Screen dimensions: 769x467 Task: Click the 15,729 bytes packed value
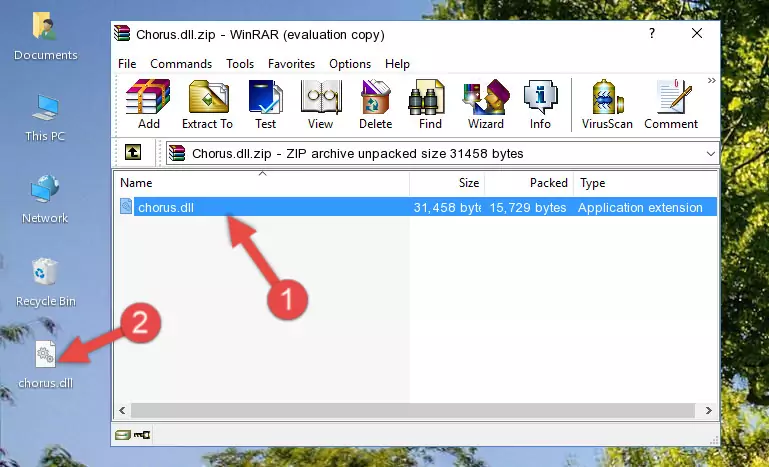coord(528,208)
